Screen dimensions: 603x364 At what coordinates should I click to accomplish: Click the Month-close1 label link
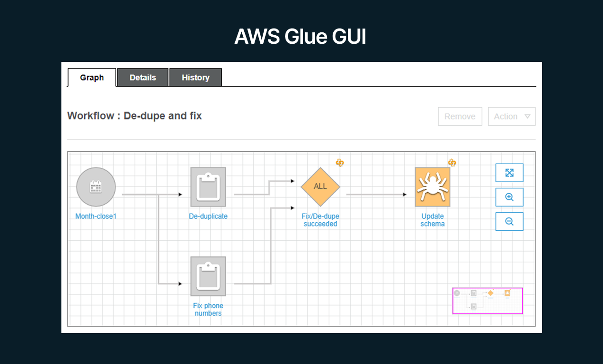click(x=96, y=216)
